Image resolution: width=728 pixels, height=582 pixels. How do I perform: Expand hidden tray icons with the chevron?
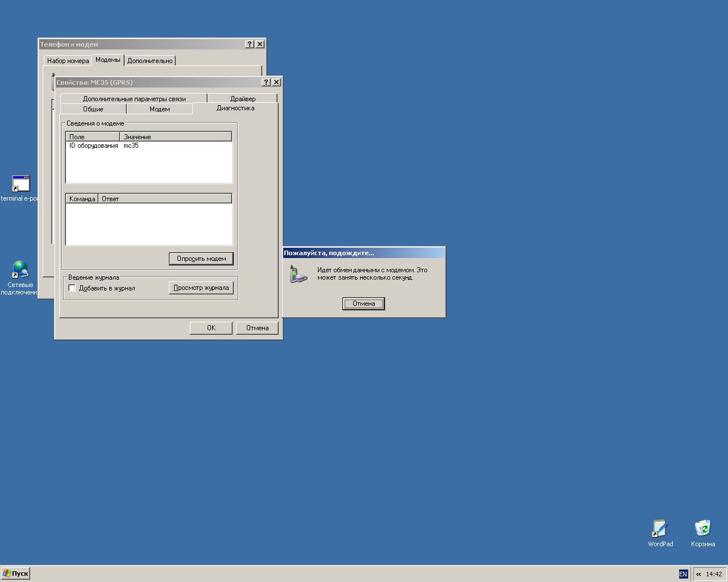pos(698,574)
